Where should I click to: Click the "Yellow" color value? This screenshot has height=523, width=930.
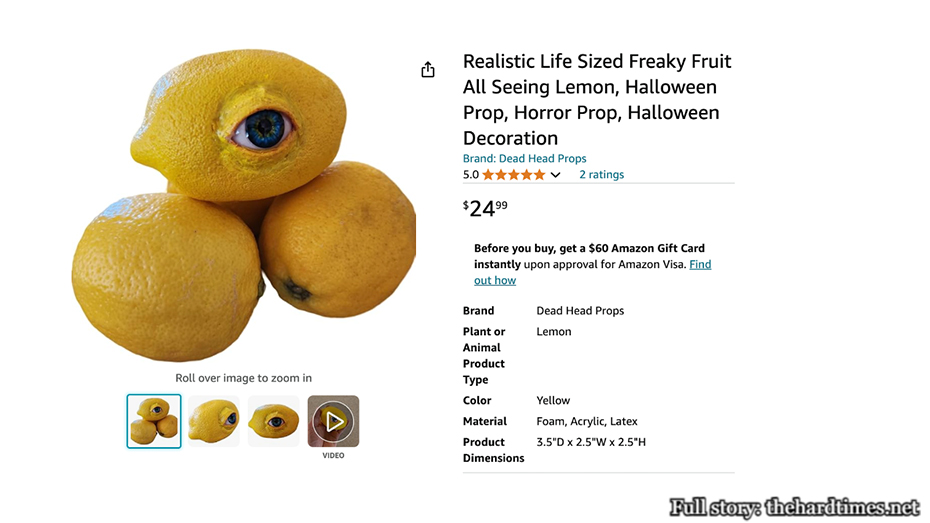(553, 401)
